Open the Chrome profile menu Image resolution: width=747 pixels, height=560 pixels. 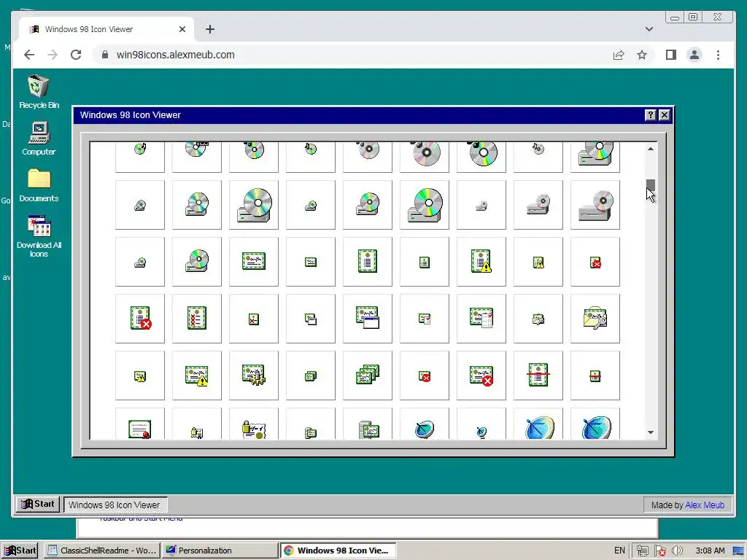coord(694,55)
